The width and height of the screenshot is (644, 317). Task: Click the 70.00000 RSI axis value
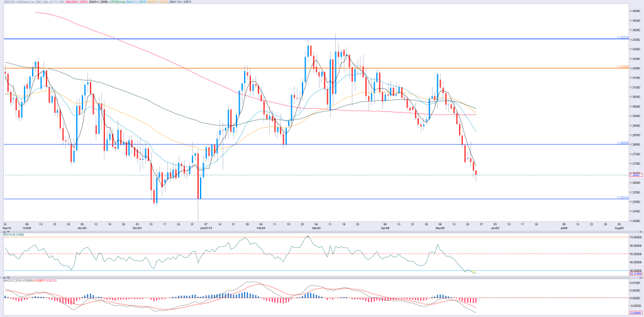click(x=636, y=237)
